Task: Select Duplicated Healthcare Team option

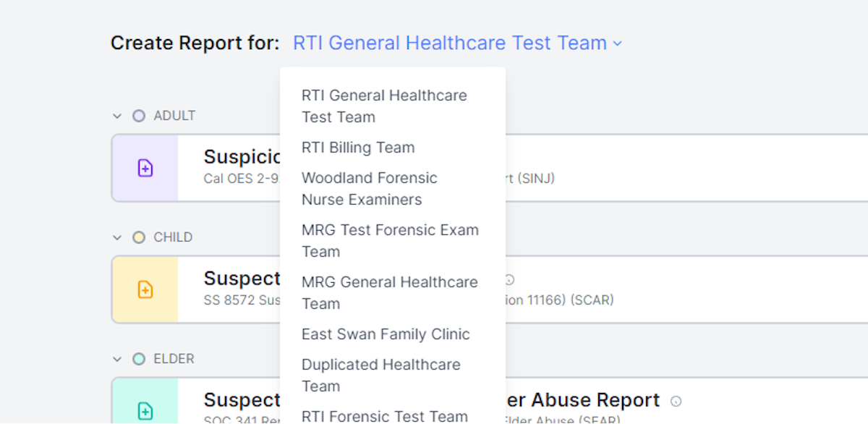Action: [393, 376]
